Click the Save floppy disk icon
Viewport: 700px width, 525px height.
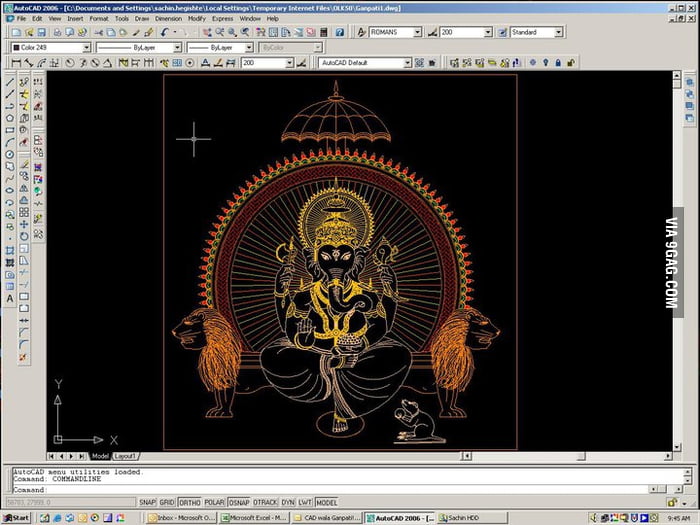point(42,32)
